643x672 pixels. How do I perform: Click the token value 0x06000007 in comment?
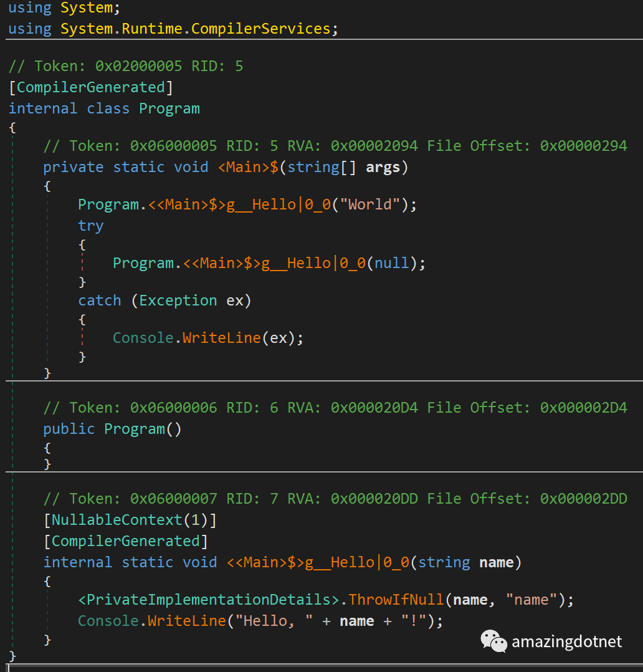[173, 499]
